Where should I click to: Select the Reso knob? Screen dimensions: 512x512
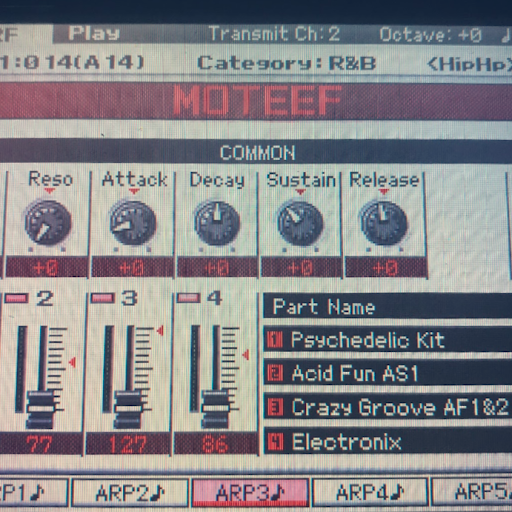coord(48,223)
